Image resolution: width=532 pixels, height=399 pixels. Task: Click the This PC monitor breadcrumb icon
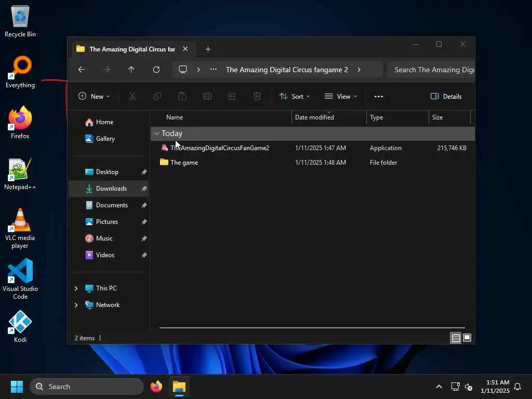click(x=183, y=70)
